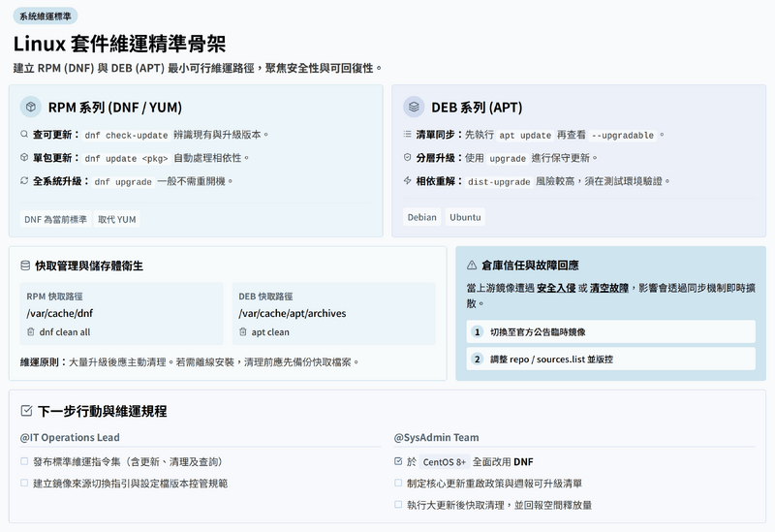Open the underlined 清空故障 link
This screenshot has width=775, height=532.
click(x=610, y=288)
